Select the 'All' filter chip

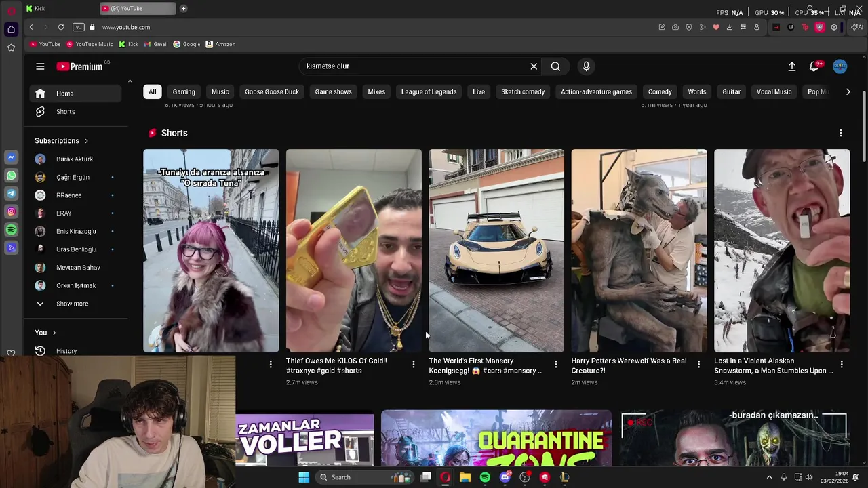click(153, 91)
